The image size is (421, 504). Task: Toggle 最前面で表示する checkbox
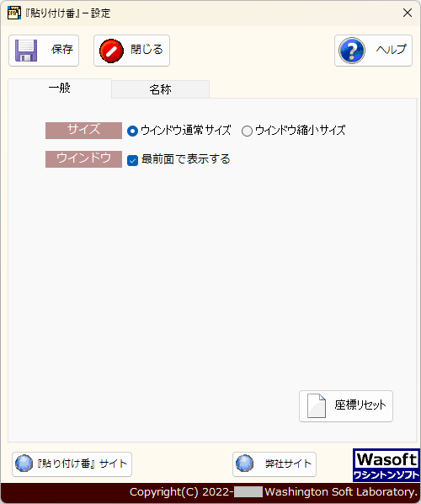click(132, 160)
